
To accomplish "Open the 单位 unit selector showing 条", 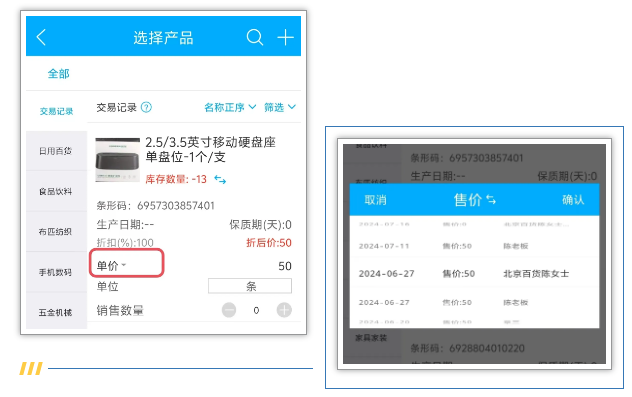I will tap(250, 286).
